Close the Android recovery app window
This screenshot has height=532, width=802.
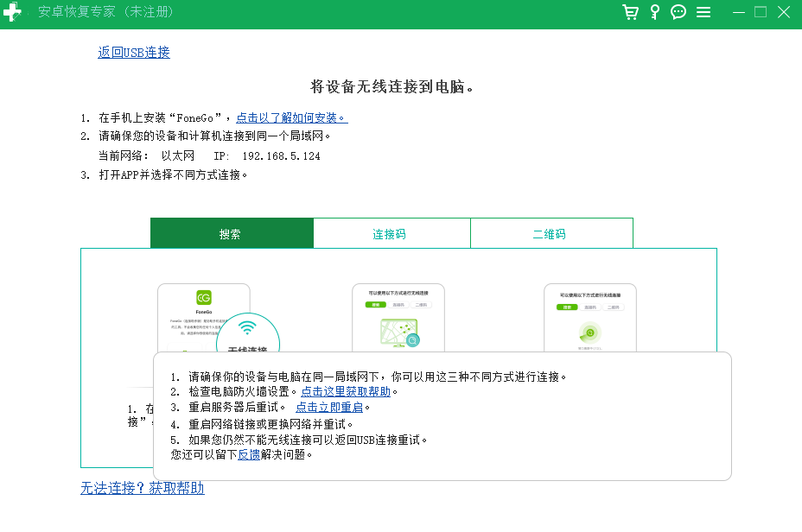click(x=783, y=12)
